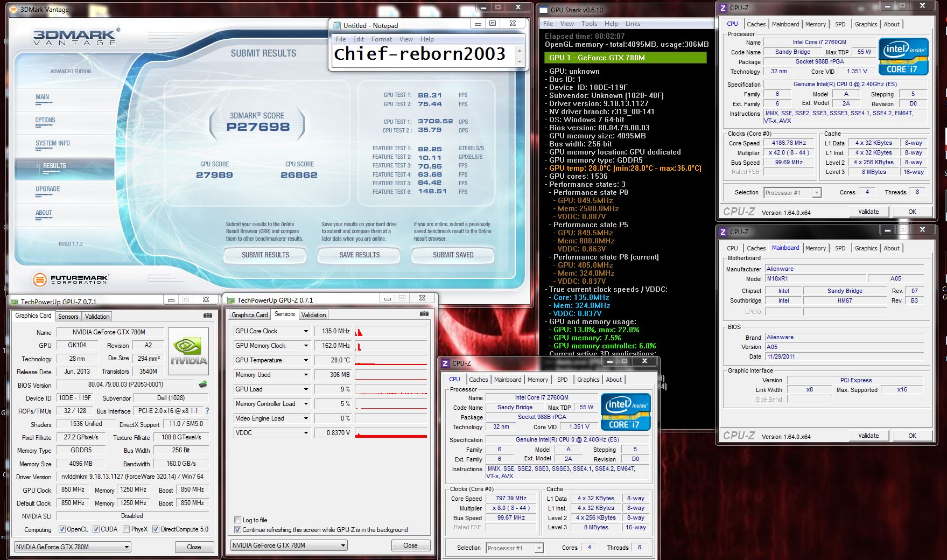947x560 pixels.
Task: Open the Format menu in Notepad
Action: click(x=381, y=39)
